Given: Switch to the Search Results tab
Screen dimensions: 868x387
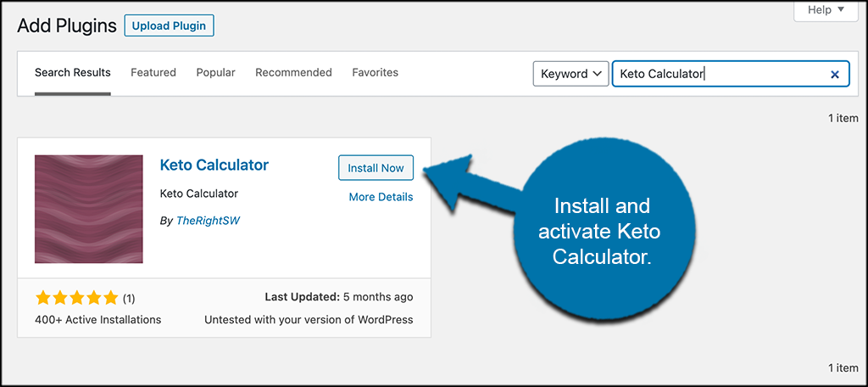Looking at the screenshot, I should click(x=73, y=73).
